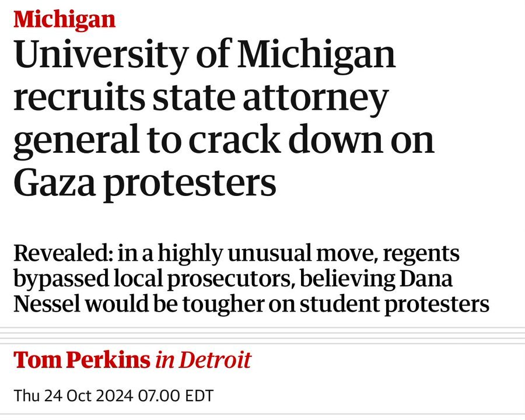Viewport: 525px width, 420px height.
Task: Click the "recruits state attorney" headline line
Action: tap(201, 98)
